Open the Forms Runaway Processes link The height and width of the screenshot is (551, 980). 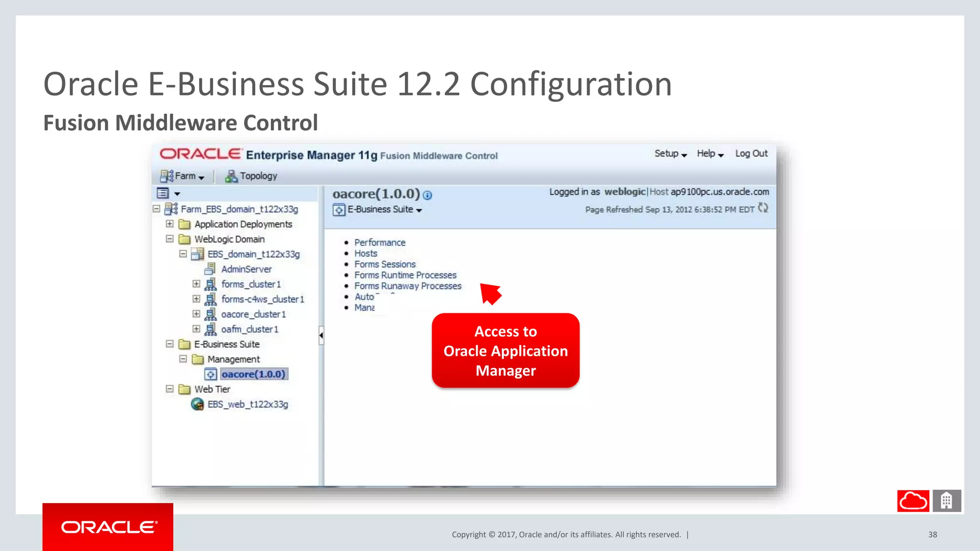[408, 286]
